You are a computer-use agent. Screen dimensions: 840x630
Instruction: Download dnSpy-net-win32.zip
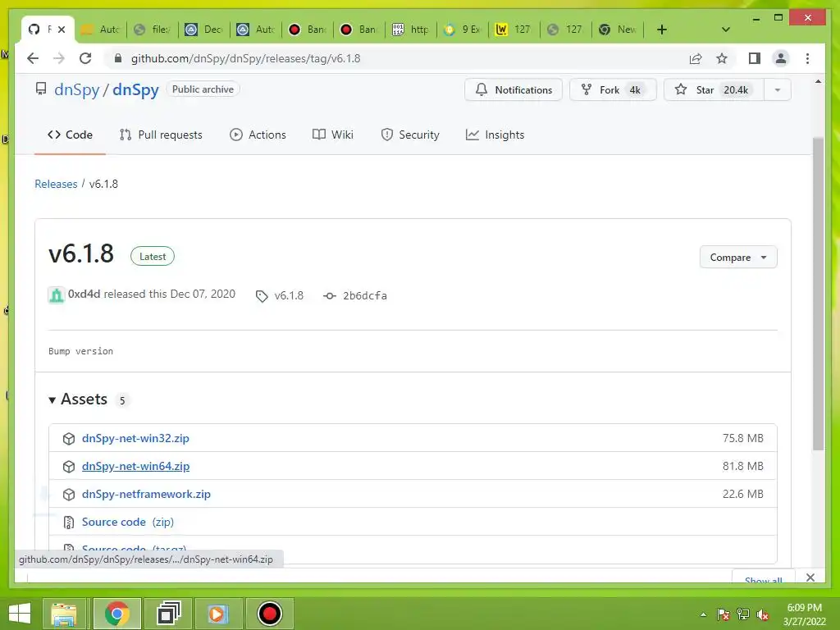(x=135, y=438)
